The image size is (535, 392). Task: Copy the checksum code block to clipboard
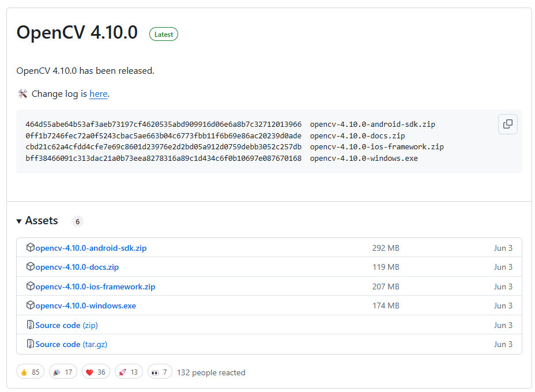coord(508,124)
